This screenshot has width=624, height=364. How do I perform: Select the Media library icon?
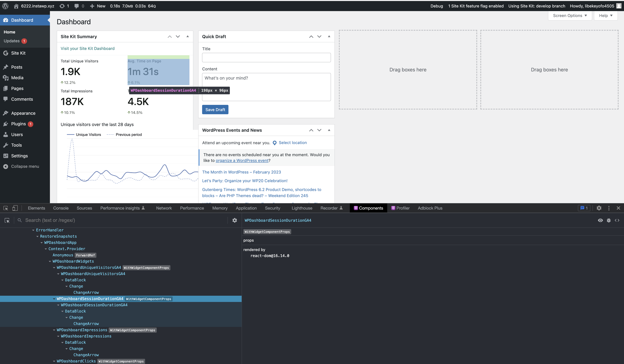point(6,77)
